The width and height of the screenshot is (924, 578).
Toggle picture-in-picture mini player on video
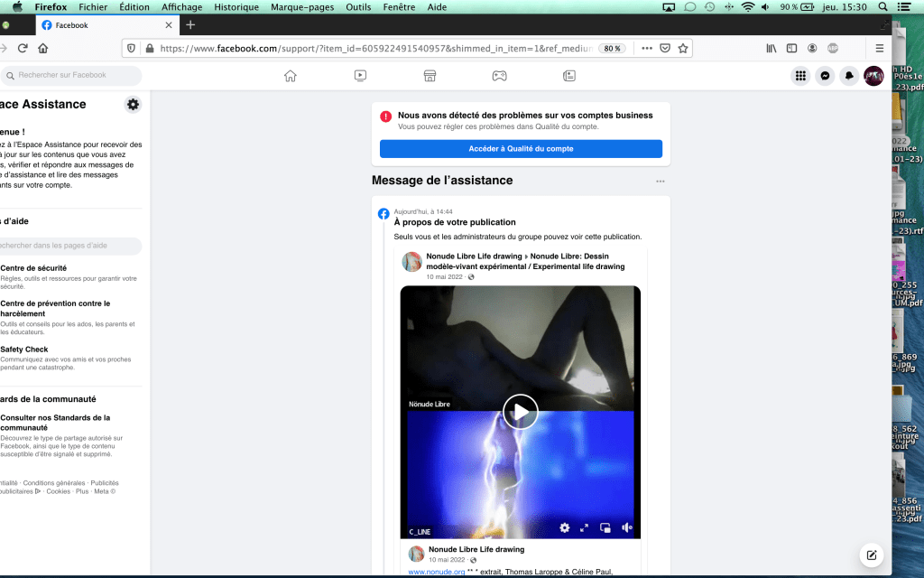click(605, 527)
